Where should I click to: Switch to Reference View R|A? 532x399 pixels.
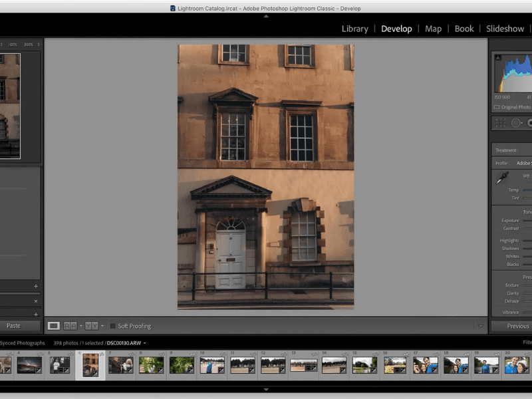coord(70,326)
